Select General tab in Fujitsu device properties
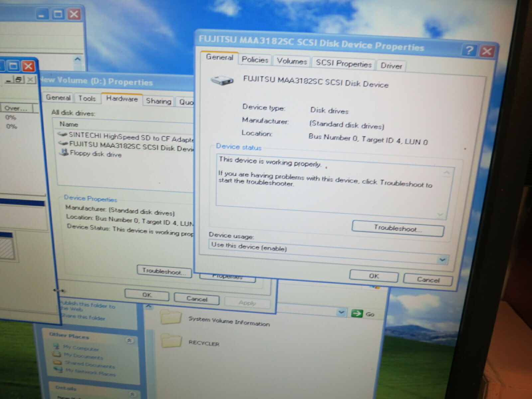This screenshot has width=532, height=399. pyautogui.click(x=219, y=58)
